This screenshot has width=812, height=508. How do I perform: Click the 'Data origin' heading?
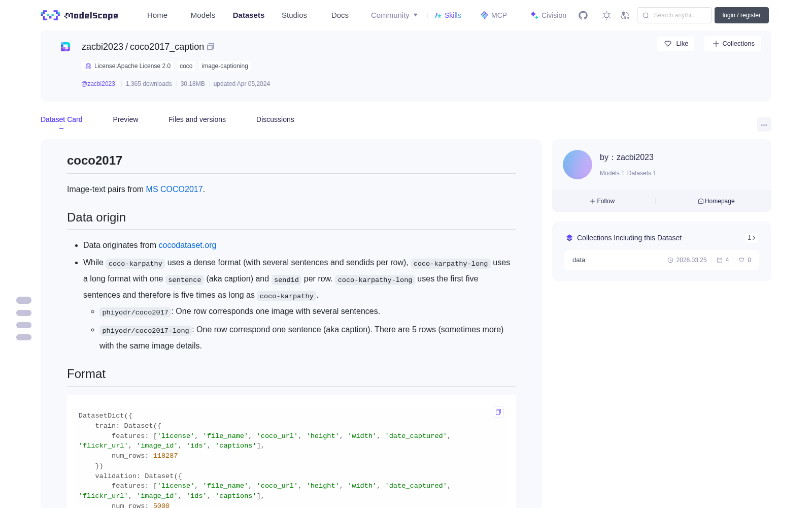click(96, 217)
